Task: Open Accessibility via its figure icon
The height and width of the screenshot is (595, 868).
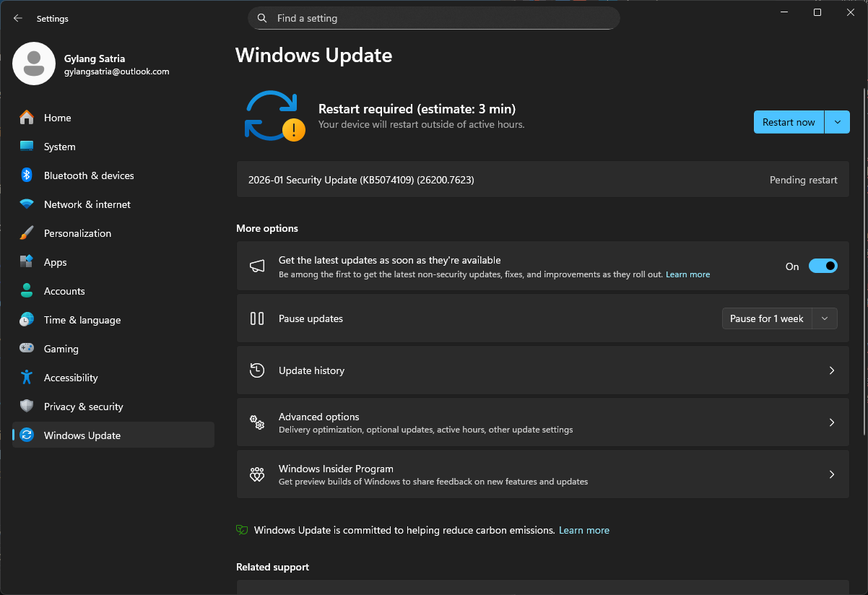Action: 27,378
